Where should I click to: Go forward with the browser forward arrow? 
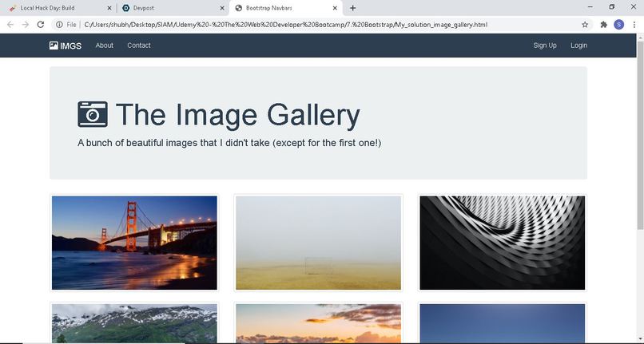point(25,25)
